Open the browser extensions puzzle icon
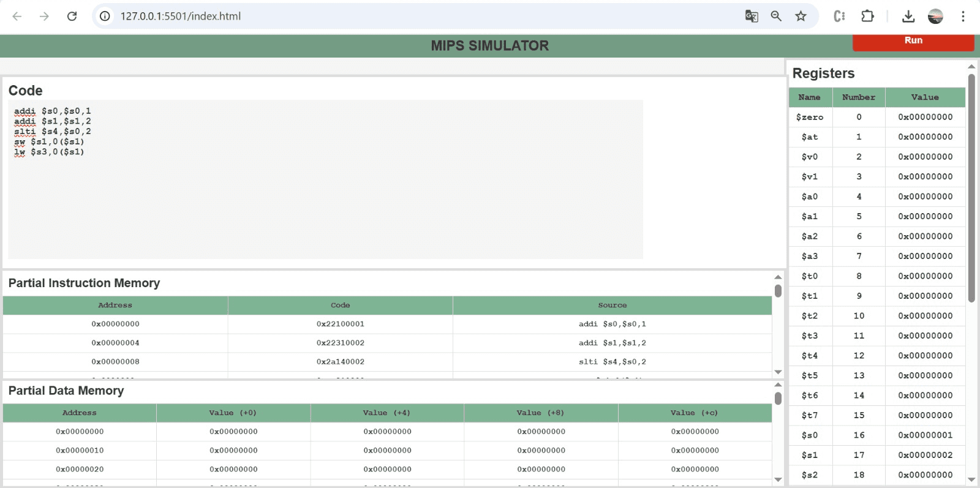This screenshot has height=488, width=980. [x=867, y=17]
